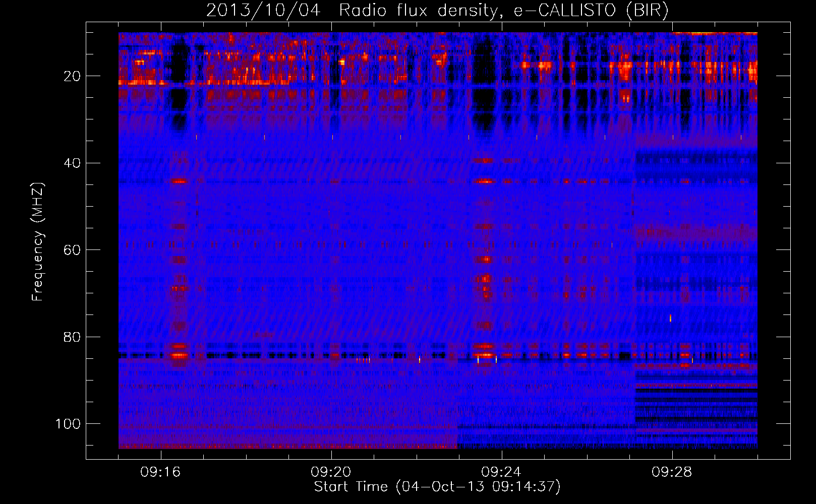Click the 09:28 time tick label
Viewport: 816px width, 504px height.
point(672,472)
